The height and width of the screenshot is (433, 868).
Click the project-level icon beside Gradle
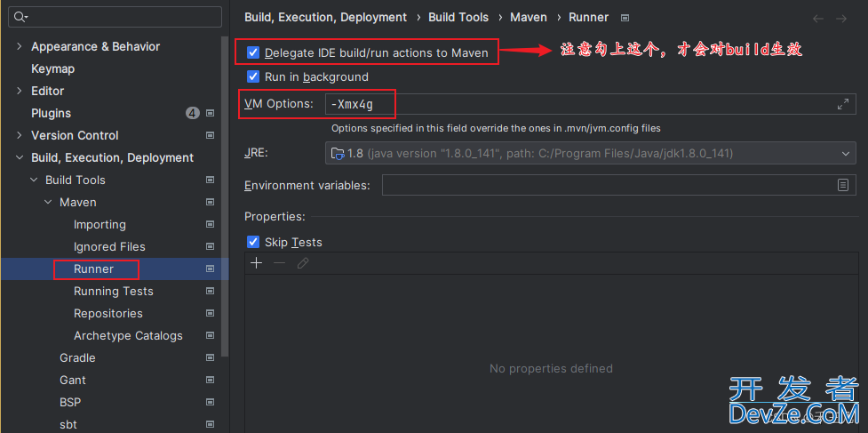(210, 357)
